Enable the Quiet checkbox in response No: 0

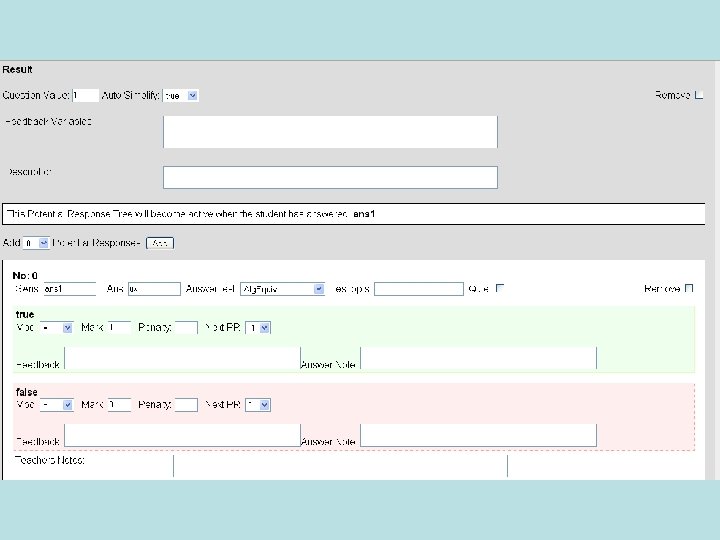[x=500, y=288]
